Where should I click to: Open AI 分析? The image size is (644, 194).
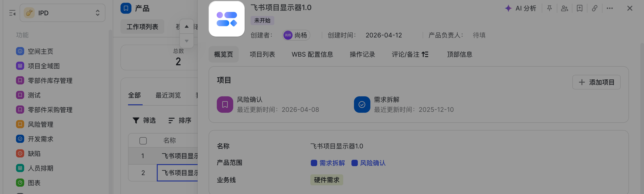521,8
